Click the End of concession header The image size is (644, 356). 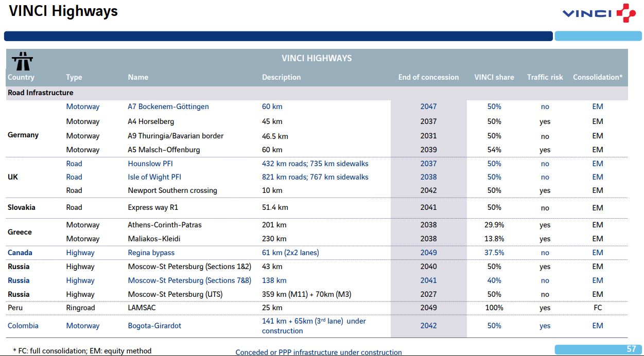pyautogui.click(x=428, y=77)
